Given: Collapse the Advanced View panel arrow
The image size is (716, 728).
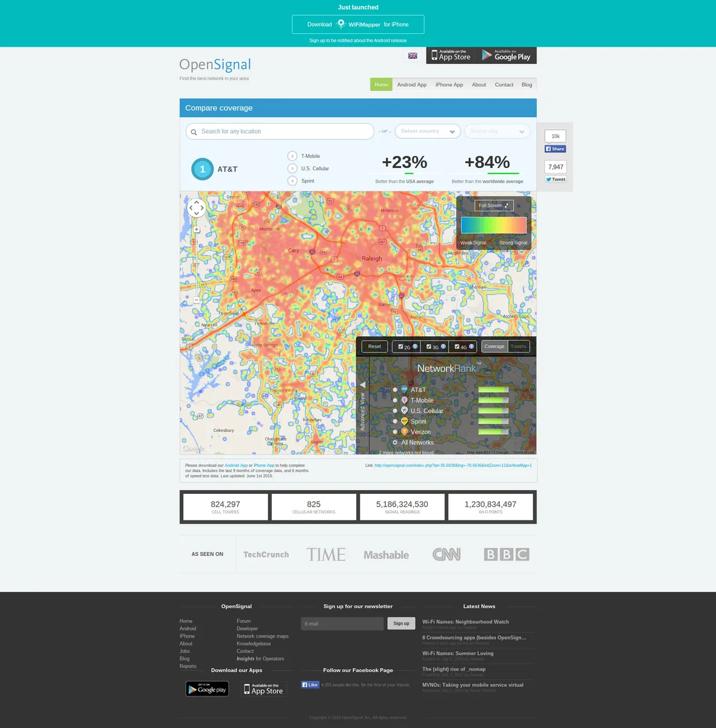Looking at the screenshot, I should click(362, 384).
